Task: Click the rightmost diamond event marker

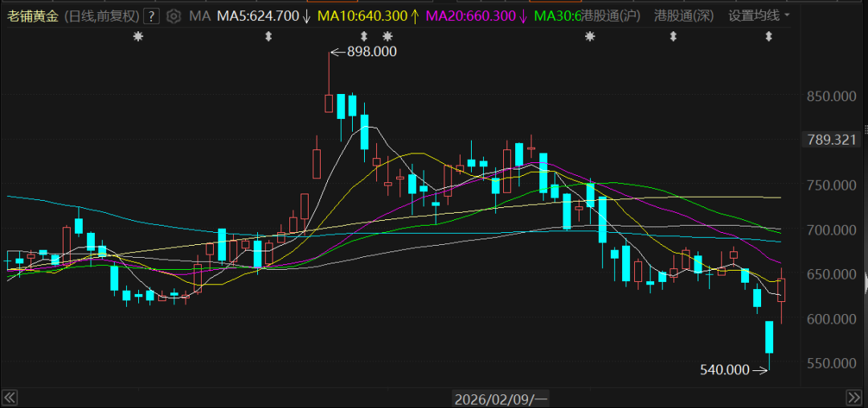Action: click(769, 36)
